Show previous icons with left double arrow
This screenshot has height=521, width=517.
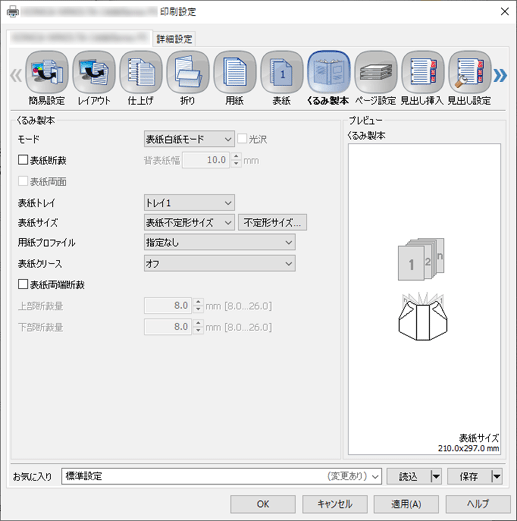(16, 75)
